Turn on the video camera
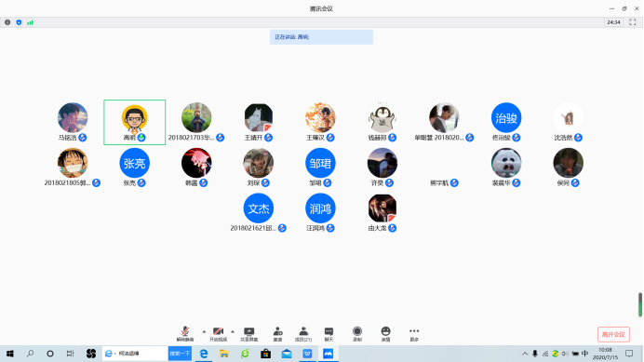This screenshot has width=644, height=362. point(218,334)
